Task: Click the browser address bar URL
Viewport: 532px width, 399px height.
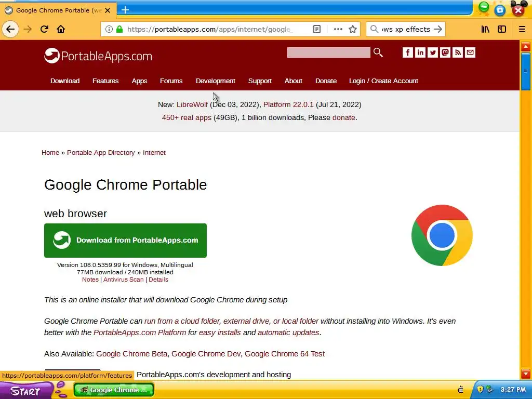Action: click(209, 29)
